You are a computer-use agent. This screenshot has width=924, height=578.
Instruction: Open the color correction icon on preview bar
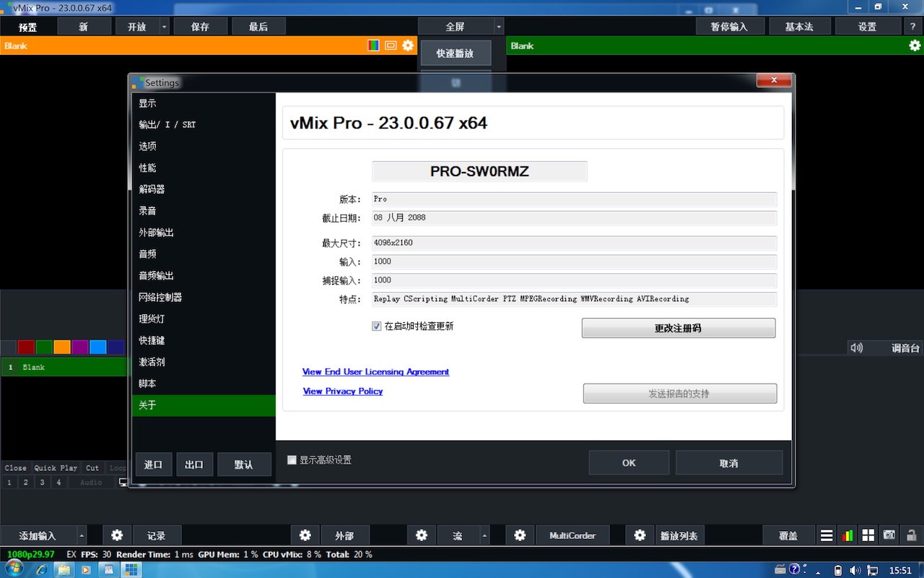(x=373, y=46)
